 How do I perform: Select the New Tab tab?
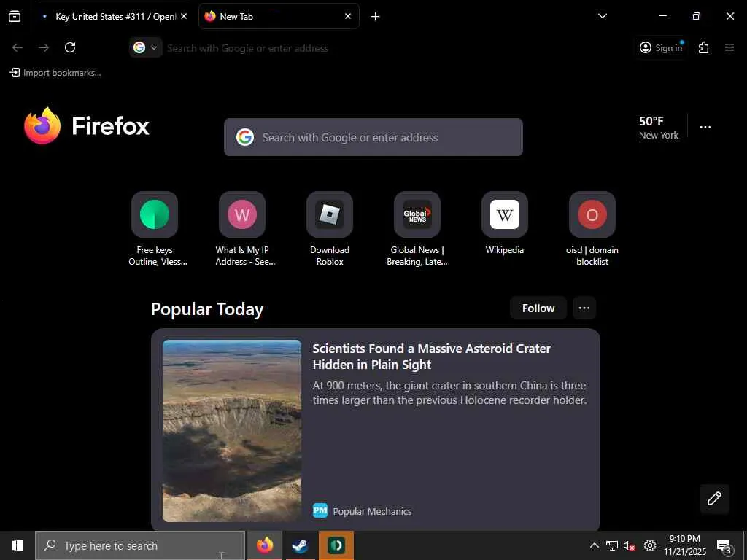(279, 16)
